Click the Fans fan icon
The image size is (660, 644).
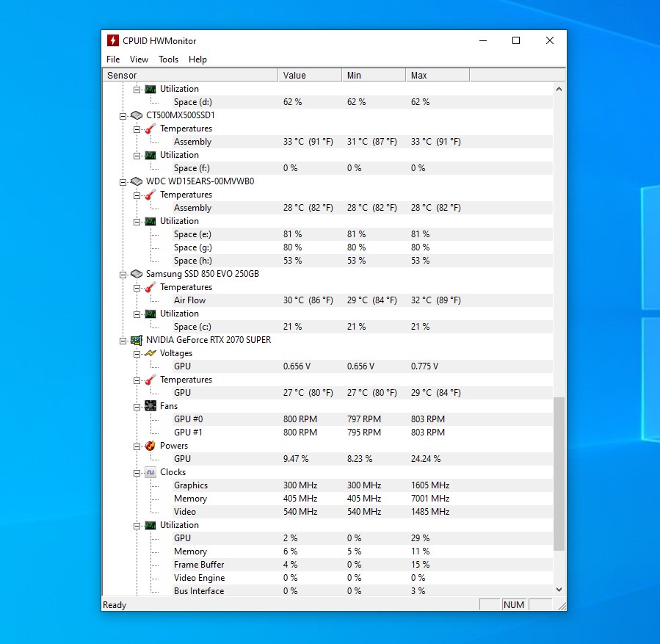[x=151, y=406]
